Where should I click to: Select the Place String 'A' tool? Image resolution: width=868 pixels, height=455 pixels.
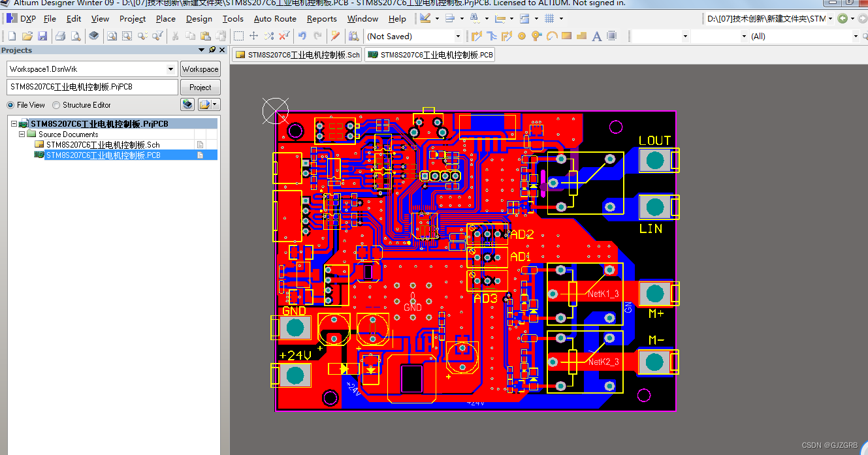[x=596, y=36]
